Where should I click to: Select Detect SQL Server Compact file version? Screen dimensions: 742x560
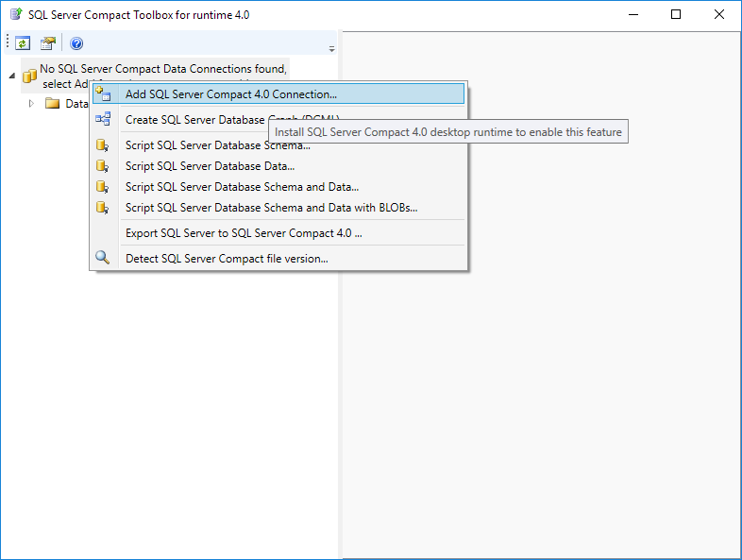click(x=227, y=259)
